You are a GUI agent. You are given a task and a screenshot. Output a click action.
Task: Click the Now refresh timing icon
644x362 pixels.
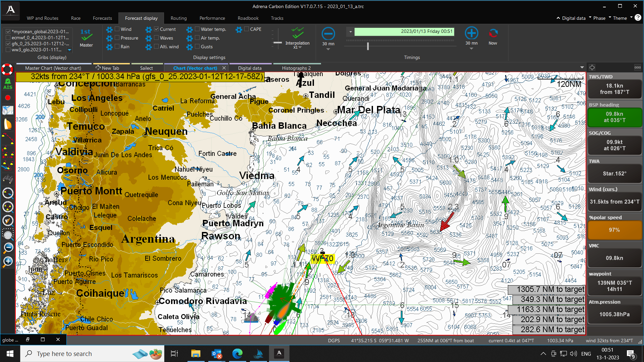493,34
